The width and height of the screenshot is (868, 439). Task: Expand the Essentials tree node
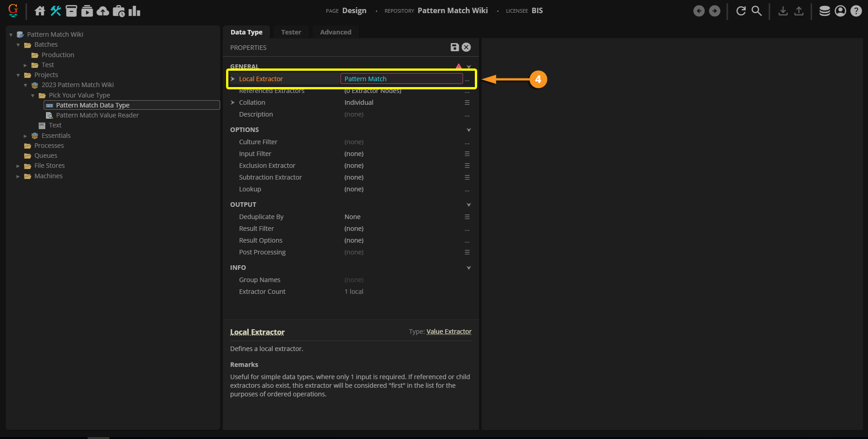pyautogui.click(x=25, y=136)
